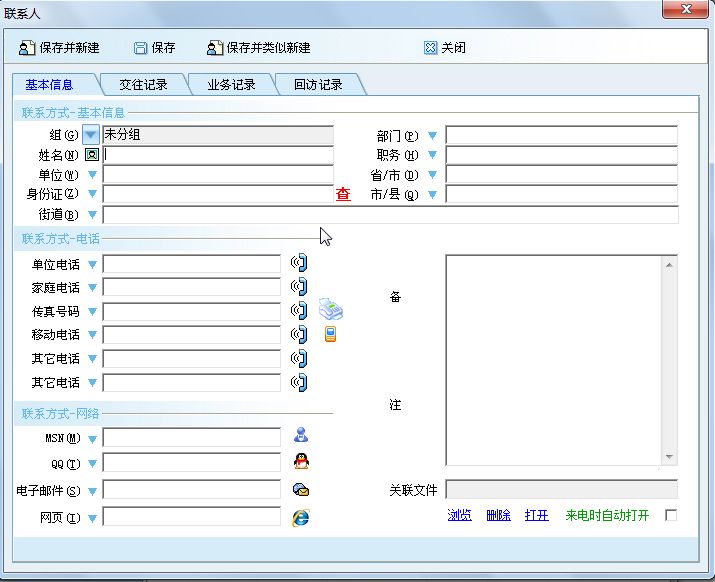Image resolution: width=715 pixels, height=582 pixels.
Task: Expand the 部门 department dropdown arrow
Action: [433, 135]
